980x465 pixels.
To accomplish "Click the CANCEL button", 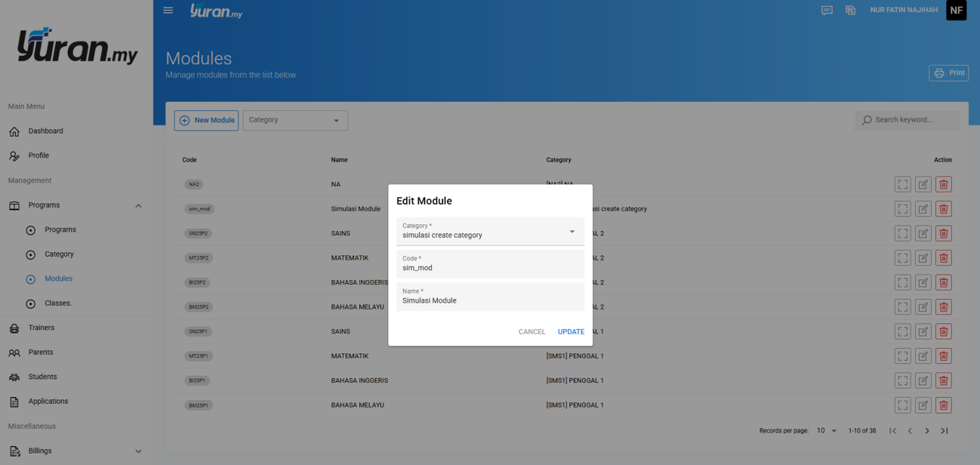I will (x=532, y=332).
